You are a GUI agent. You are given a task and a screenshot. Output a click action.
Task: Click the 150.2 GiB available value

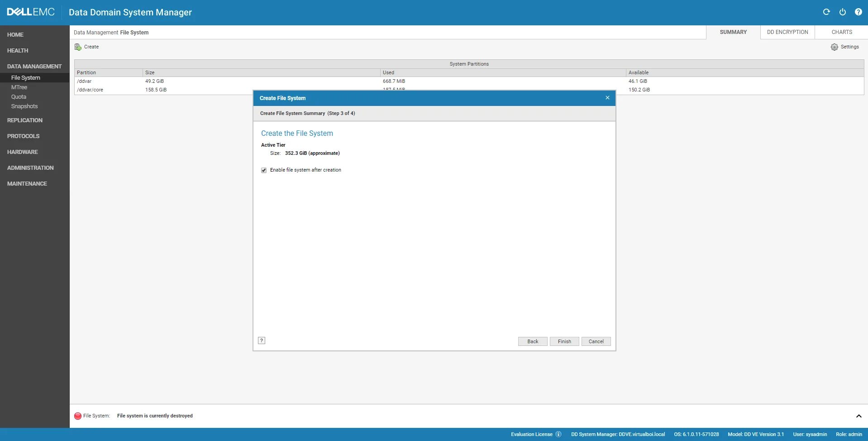point(639,90)
